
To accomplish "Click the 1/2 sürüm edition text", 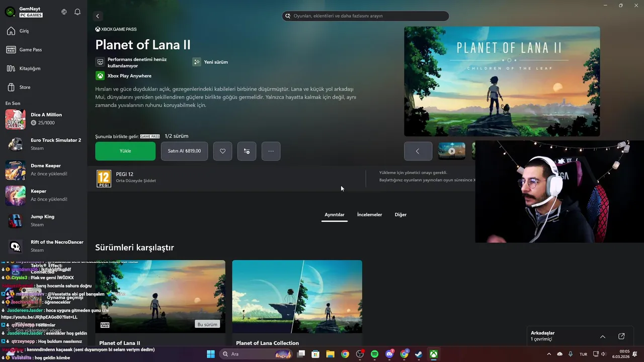I will [x=177, y=136].
